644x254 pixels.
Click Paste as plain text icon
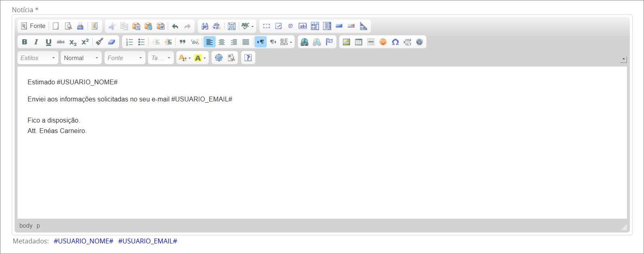[x=149, y=26]
